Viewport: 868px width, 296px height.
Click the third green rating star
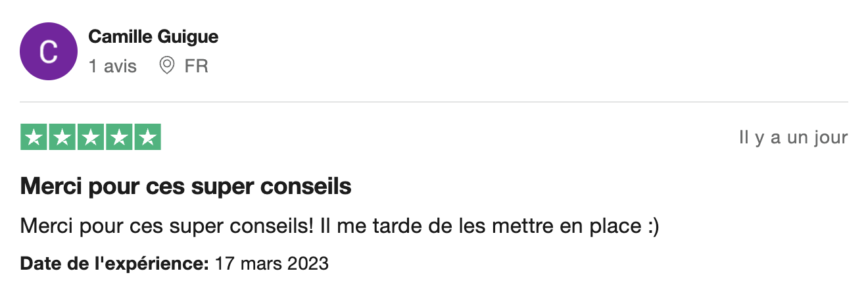[91, 137]
